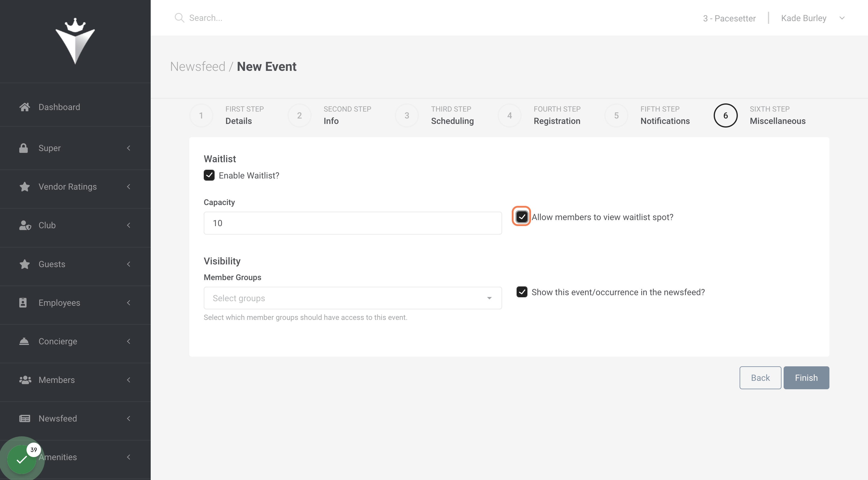Image resolution: width=868 pixels, height=480 pixels.
Task: Open the Select groups dropdown
Action: coord(352,298)
